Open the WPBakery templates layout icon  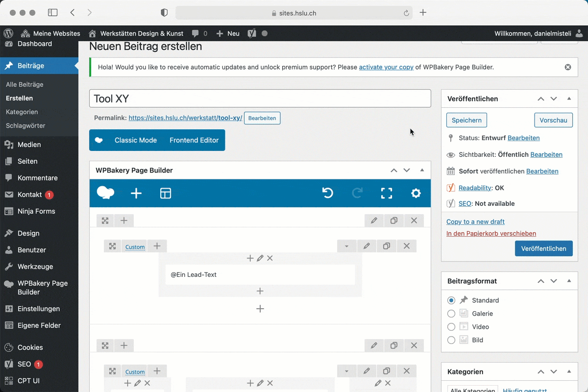pyautogui.click(x=166, y=194)
